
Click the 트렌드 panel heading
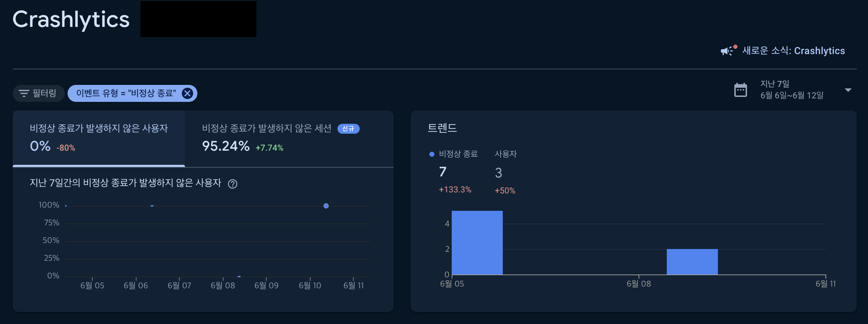pyautogui.click(x=442, y=128)
